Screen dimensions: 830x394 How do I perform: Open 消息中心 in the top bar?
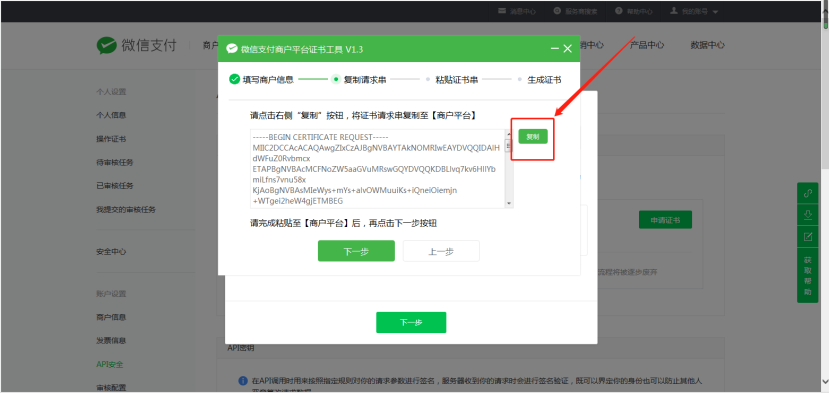(x=517, y=11)
